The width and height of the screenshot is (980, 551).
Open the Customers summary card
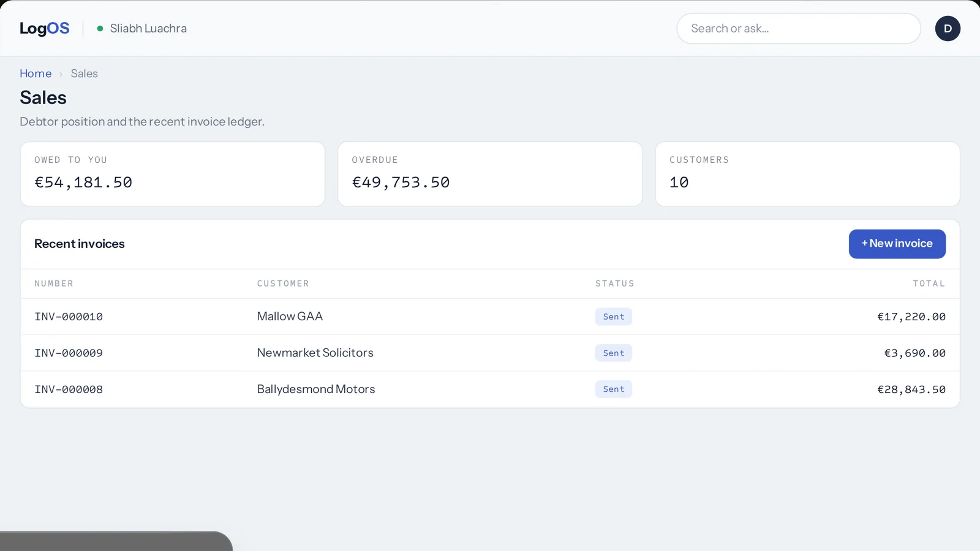coord(807,174)
